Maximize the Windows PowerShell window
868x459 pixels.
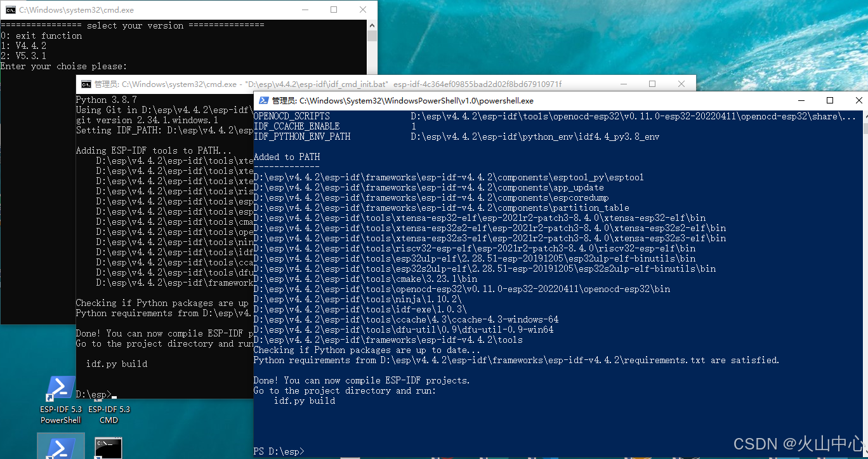coord(830,100)
